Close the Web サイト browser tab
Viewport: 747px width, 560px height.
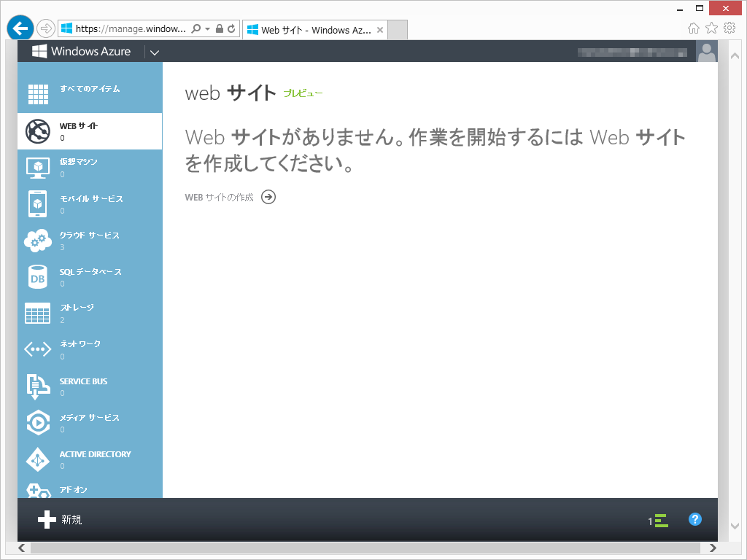[379, 30]
